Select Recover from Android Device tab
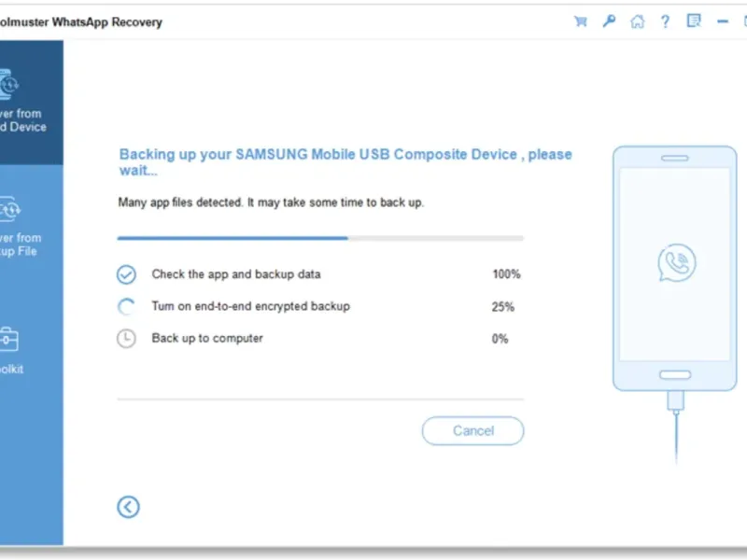Image resolution: width=747 pixels, height=560 pixels. pos(32,103)
